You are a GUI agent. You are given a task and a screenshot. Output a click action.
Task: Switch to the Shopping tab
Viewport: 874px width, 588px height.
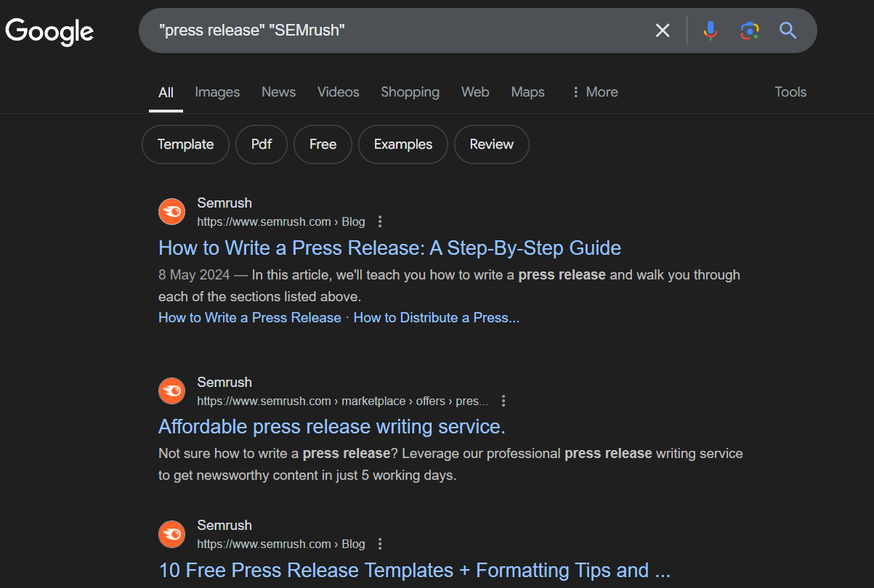pyautogui.click(x=410, y=92)
